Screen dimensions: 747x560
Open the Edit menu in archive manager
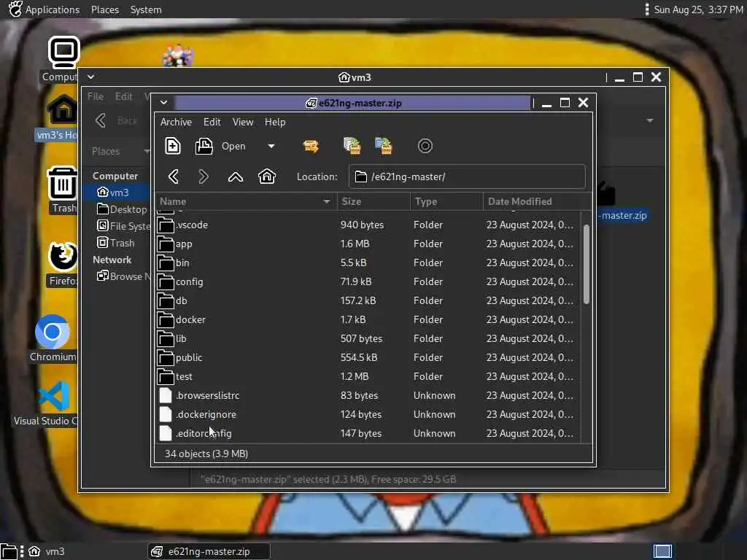click(x=212, y=122)
